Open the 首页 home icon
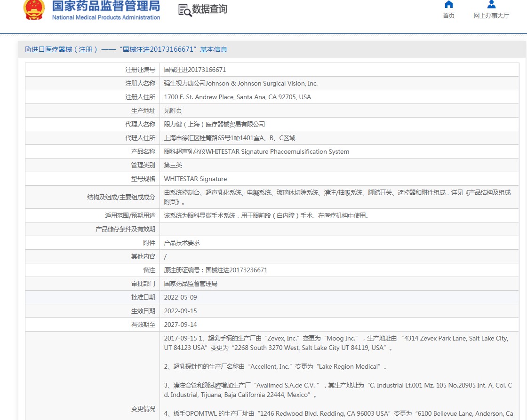 pos(449,4)
